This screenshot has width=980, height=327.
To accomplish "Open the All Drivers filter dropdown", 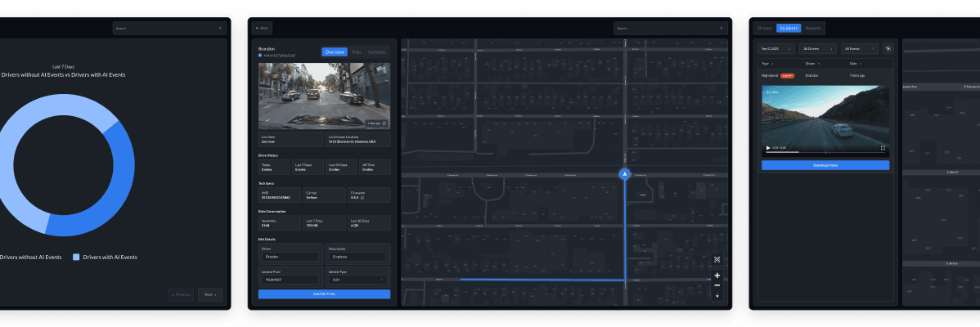I will click(817, 49).
